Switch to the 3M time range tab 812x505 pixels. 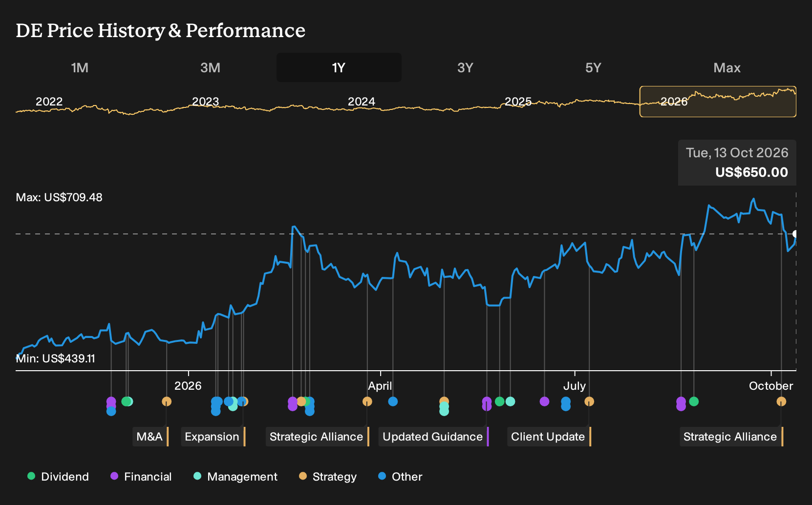pos(210,67)
